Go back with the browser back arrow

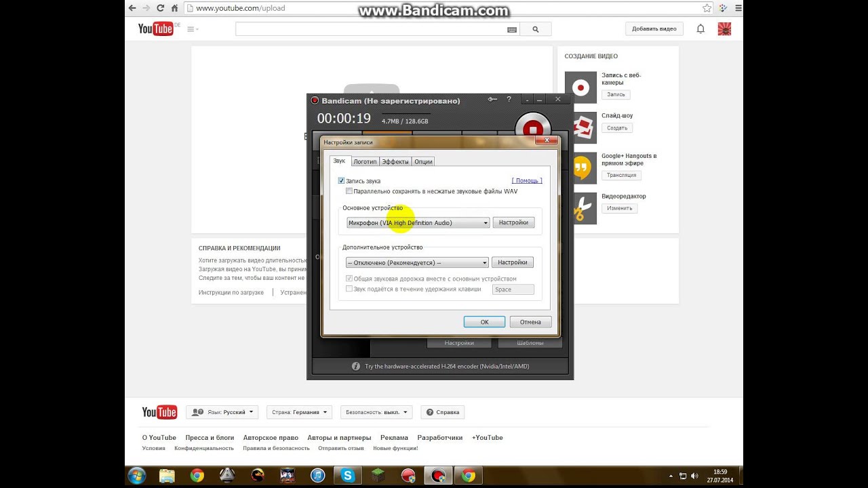coord(132,8)
